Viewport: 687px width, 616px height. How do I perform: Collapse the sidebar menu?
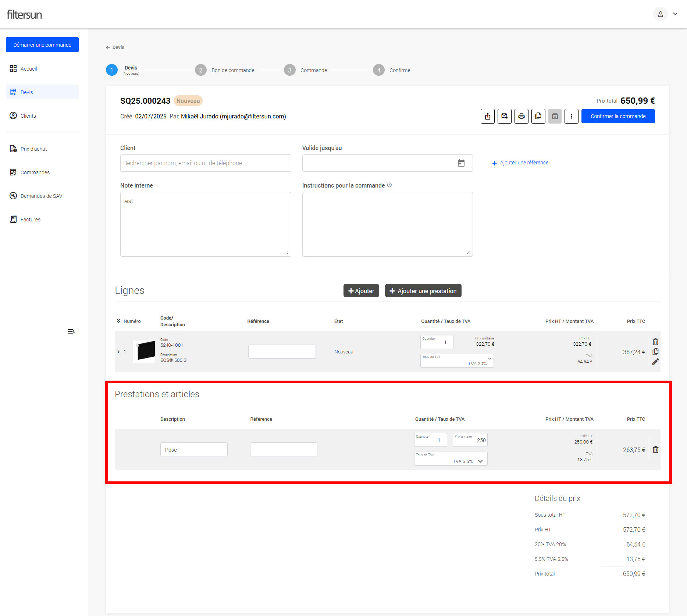(71, 331)
